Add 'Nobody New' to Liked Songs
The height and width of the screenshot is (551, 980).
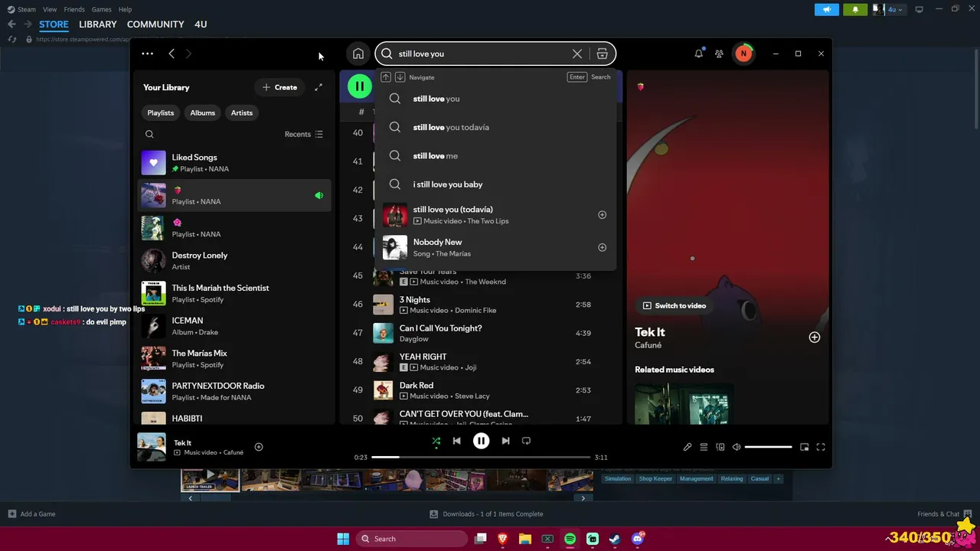pyautogui.click(x=602, y=247)
